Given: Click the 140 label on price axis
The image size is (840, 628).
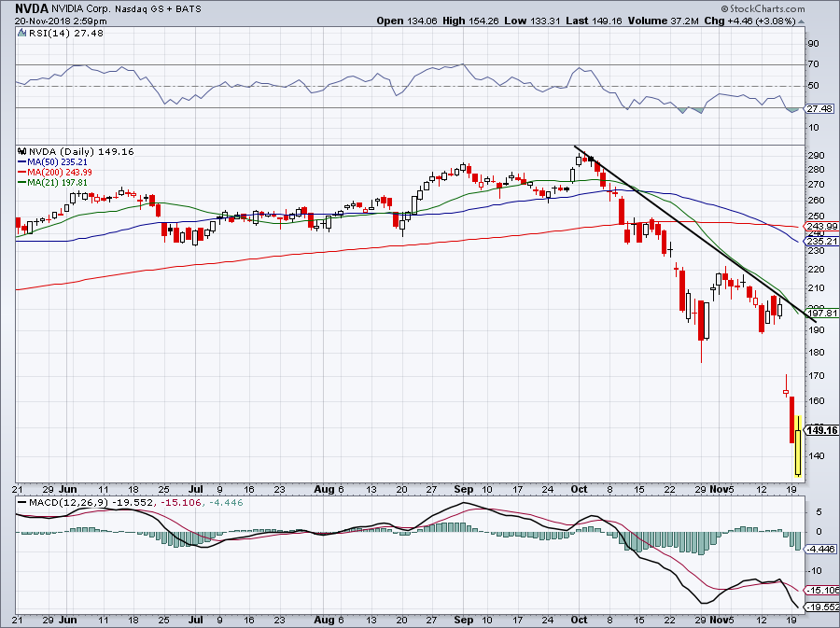Looking at the screenshot, I should [817, 456].
